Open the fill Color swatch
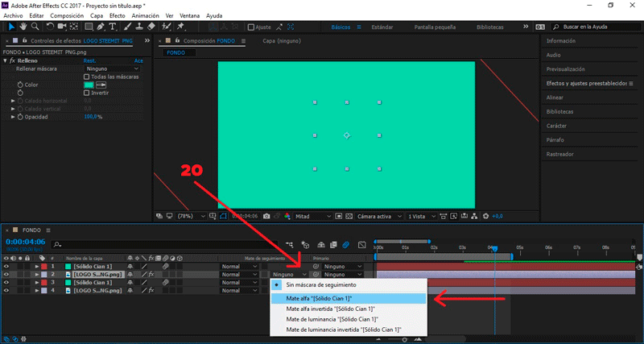Screen dimensions: 644x344 [89, 85]
